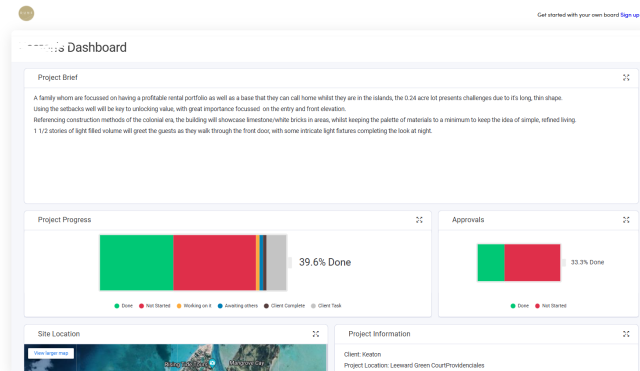The height and width of the screenshot is (371, 640).
Task: Click the Rising Tide Tours map marker
Action: [212, 362]
